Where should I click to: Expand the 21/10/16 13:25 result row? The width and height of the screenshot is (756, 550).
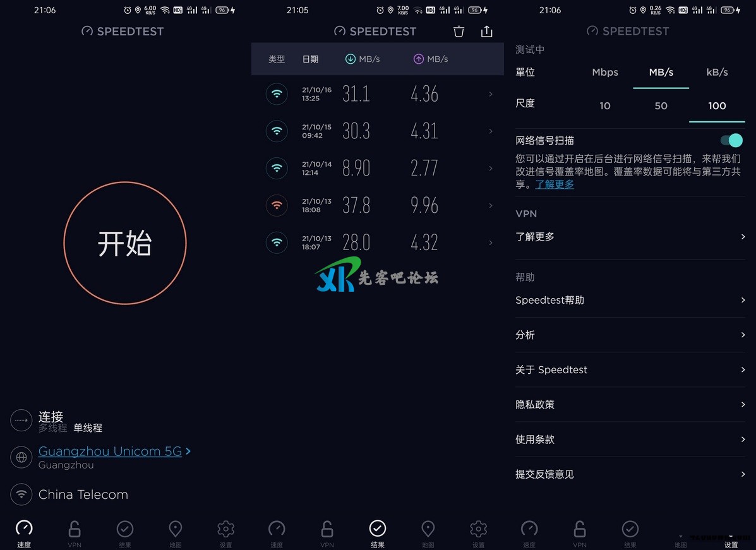point(378,94)
